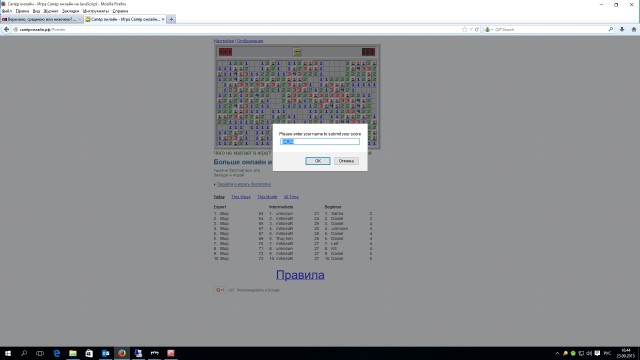Reload the page with refresh icon
640x360 pixels.
click(477, 29)
